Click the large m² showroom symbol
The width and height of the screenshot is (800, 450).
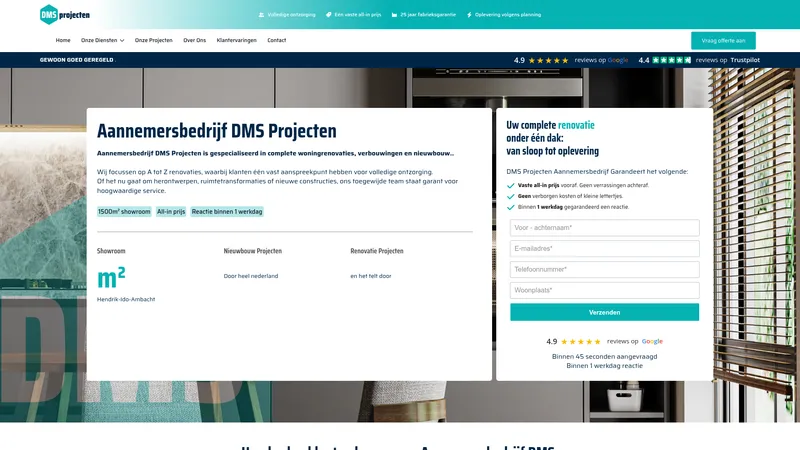pos(111,278)
